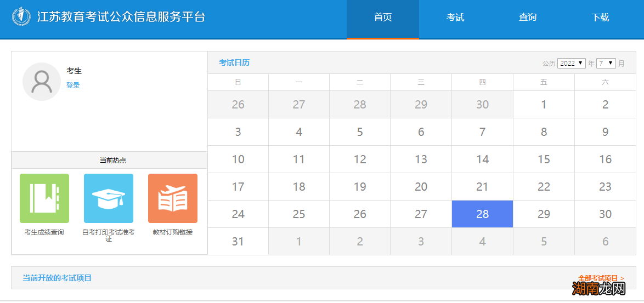Select calendar date 17
This screenshot has width=644, height=303.
[x=238, y=186]
